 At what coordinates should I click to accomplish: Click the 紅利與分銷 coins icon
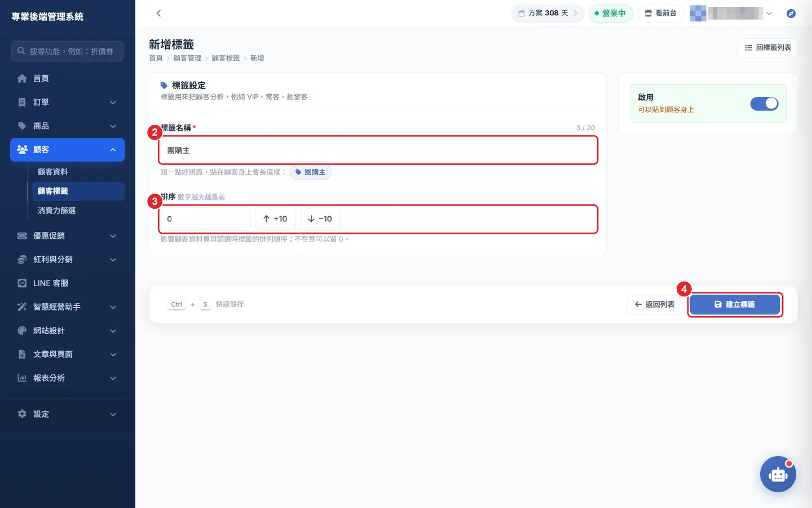[22, 259]
